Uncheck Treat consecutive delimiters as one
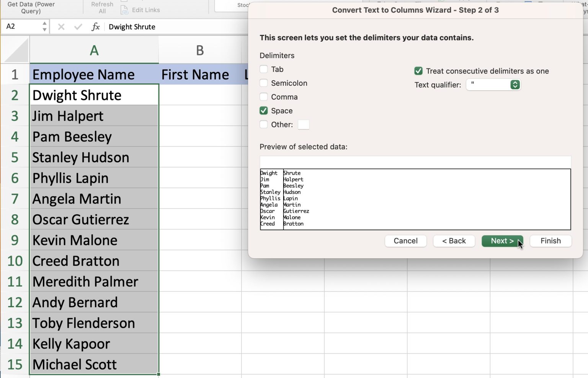Screen dimensions: 588x378 [418, 71]
